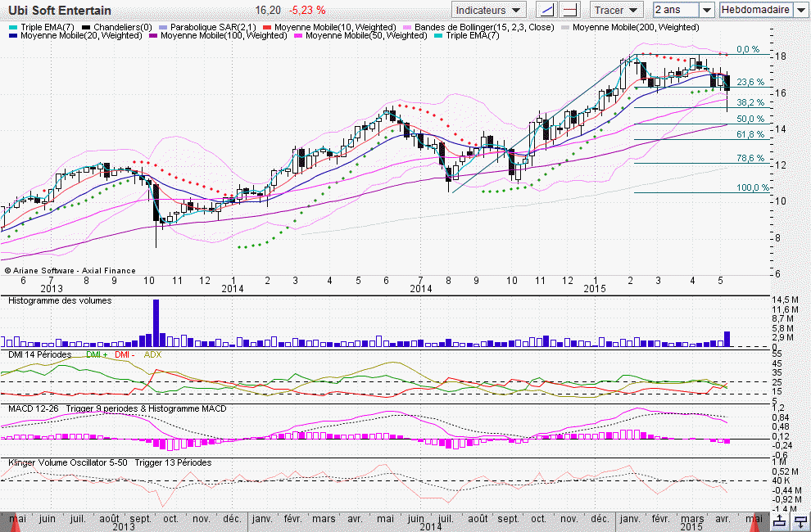Click the move-panel-up icon at bottom right
Screen dimensions: 811x532
[x=781, y=521]
